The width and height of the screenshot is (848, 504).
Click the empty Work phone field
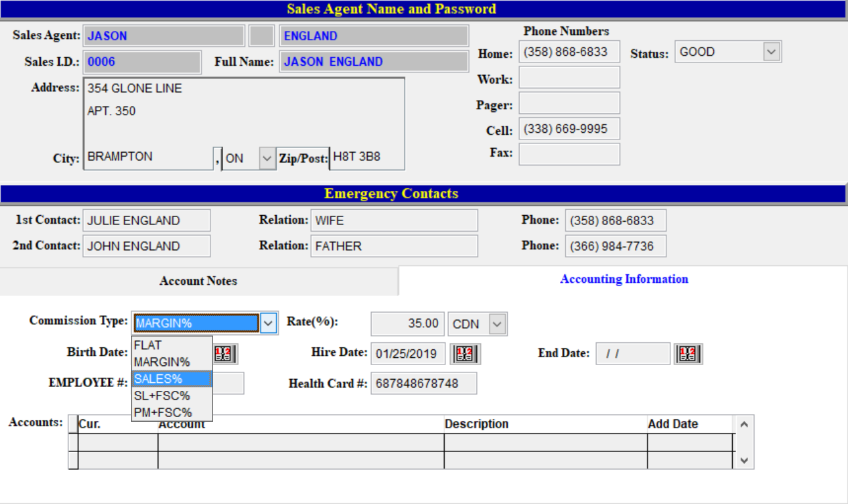[569, 78]
